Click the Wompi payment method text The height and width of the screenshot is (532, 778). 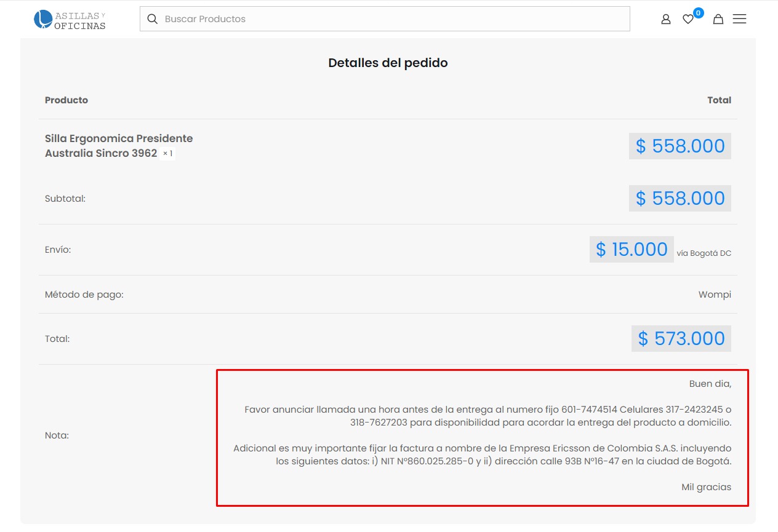(x=715, y=295)
